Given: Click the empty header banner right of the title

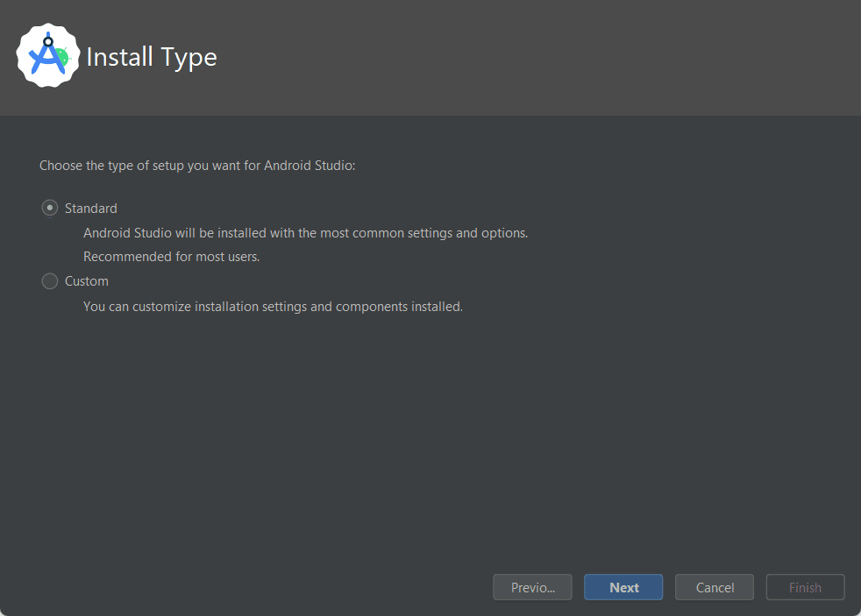Looking at the screenshot, I should (x=526, y=57).
